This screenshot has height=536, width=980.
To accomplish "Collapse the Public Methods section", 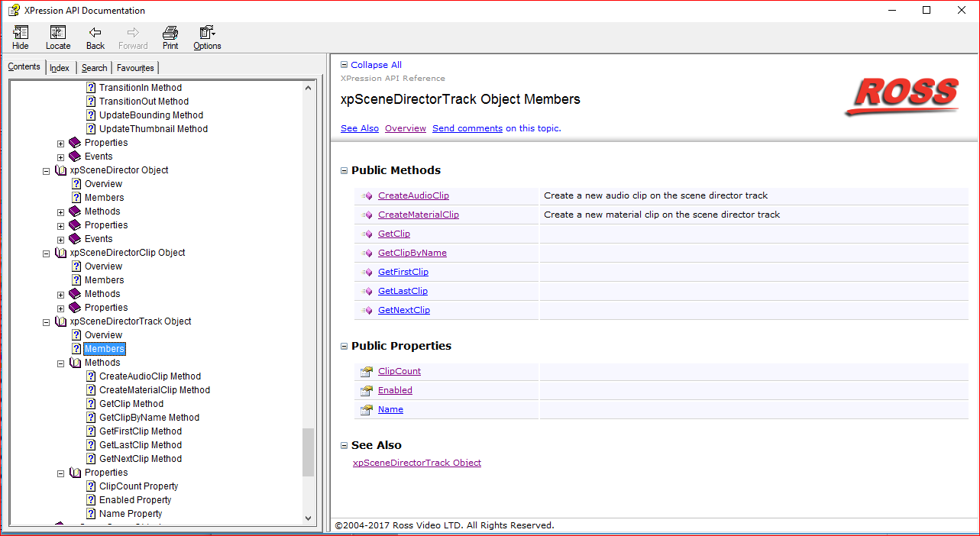I will pos(344,170).
